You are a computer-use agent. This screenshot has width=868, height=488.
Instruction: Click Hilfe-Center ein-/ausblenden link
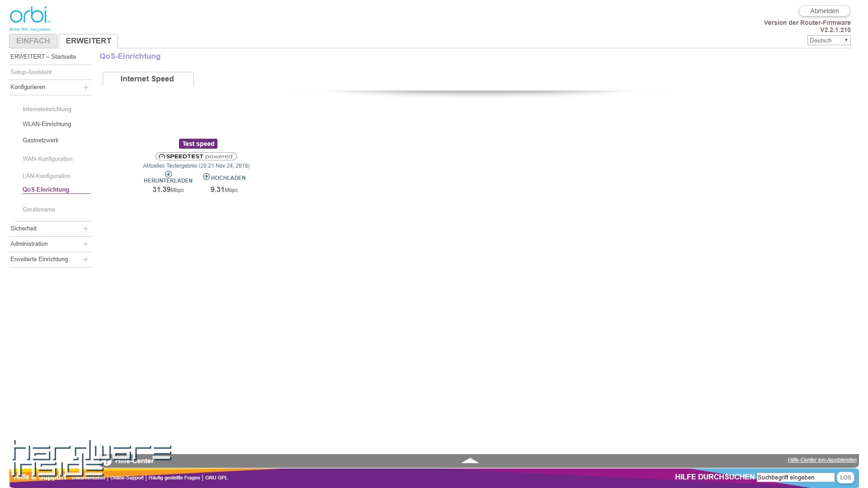(x=822, y=460)
